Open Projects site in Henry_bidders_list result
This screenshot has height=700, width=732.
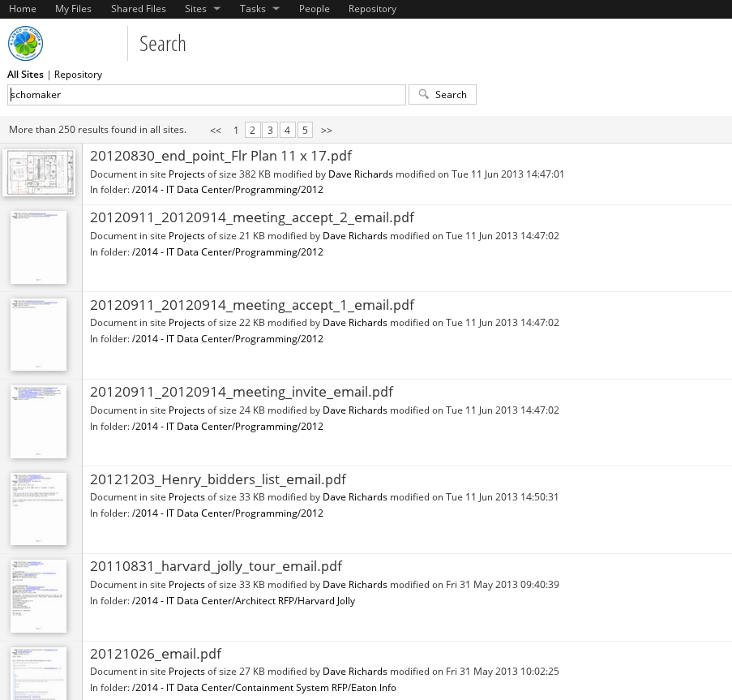click(x=186, y=497)
